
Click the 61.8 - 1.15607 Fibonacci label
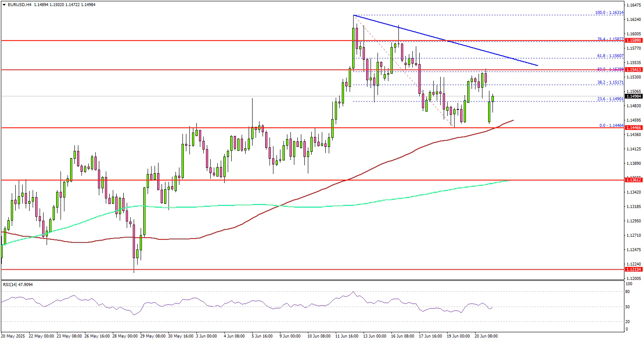point(609,56)
